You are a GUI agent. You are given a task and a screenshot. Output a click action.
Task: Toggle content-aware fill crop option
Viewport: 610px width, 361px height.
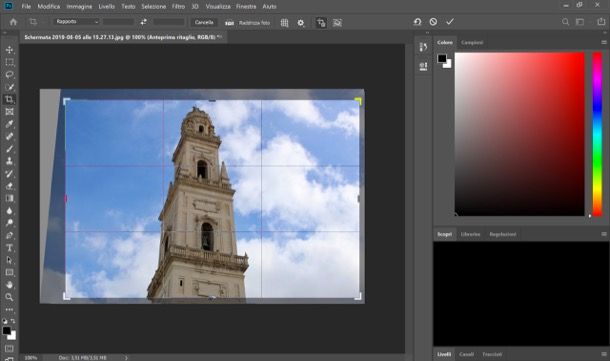click(337, 23)
